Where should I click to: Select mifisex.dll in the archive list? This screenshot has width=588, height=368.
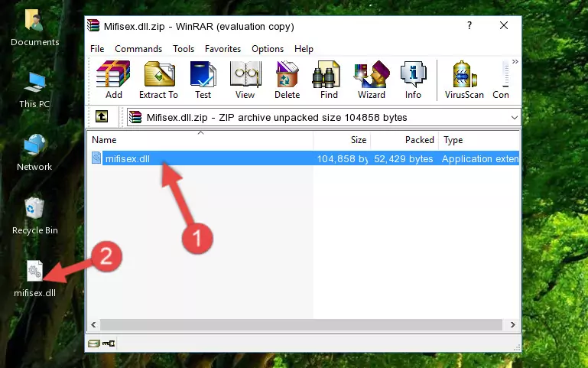point(128,158)
